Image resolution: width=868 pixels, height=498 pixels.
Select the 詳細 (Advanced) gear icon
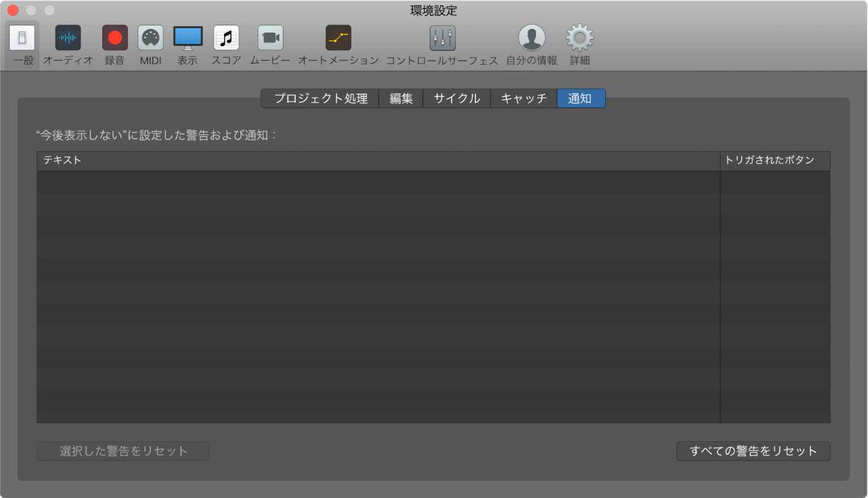tap(579, 45)
